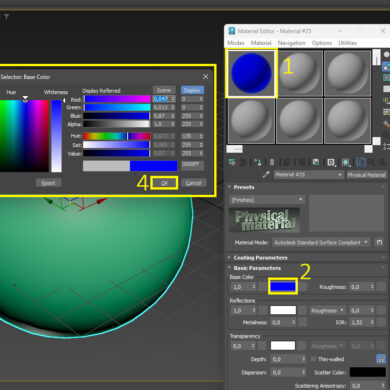Click the Physical Material type button
Viewport: 390px width, 390px height.
click(x=366, y=175)
